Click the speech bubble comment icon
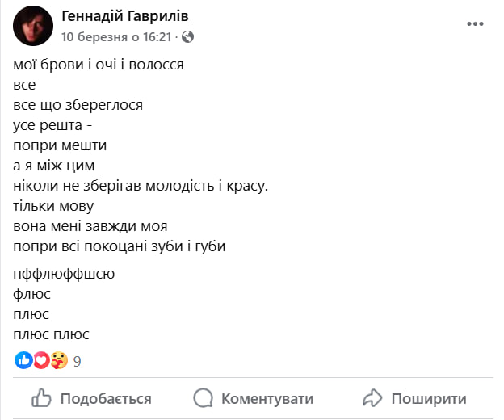The image size is (504, 420). [x=204, y=398]
